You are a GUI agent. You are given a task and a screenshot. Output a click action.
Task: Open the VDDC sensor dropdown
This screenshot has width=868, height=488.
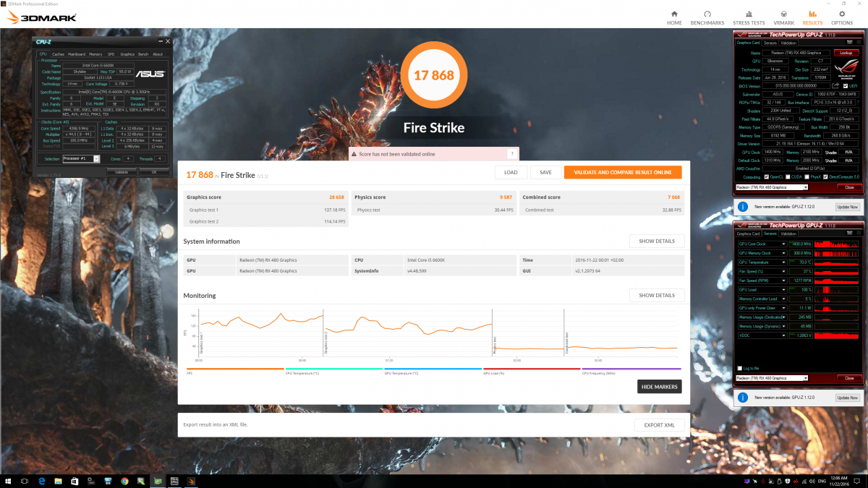pos(784,335)
